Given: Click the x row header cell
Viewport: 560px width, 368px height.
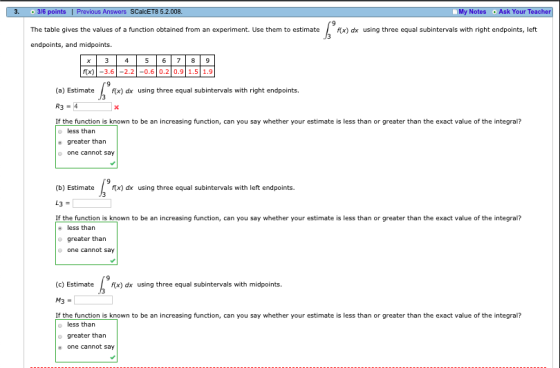Looking at the screenshot, I should pos(89,61).
